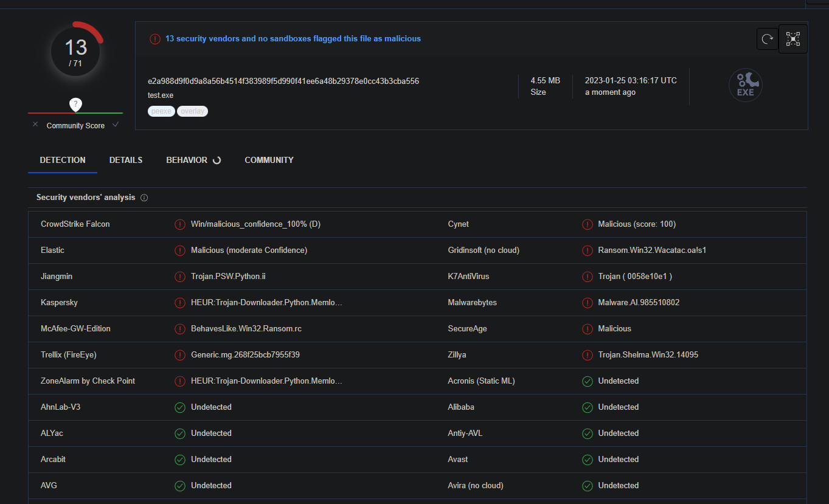Click the Antiy-AVL vendor name

(465, 433)
